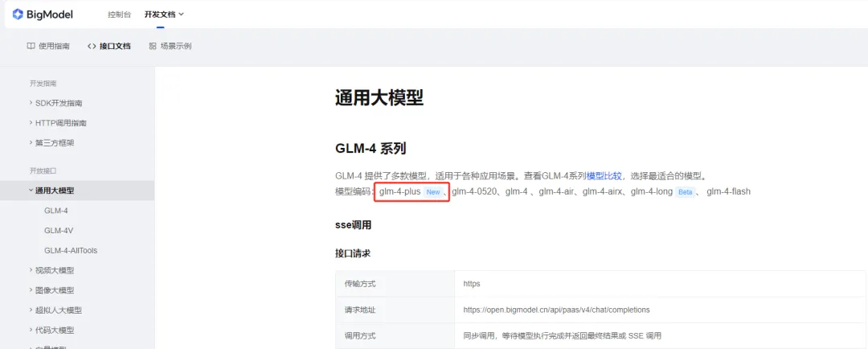Image resolution: width=868 pixels, height=349 pixels.
Task: Click the BigModel logo icon
Action: coord(18,14)
